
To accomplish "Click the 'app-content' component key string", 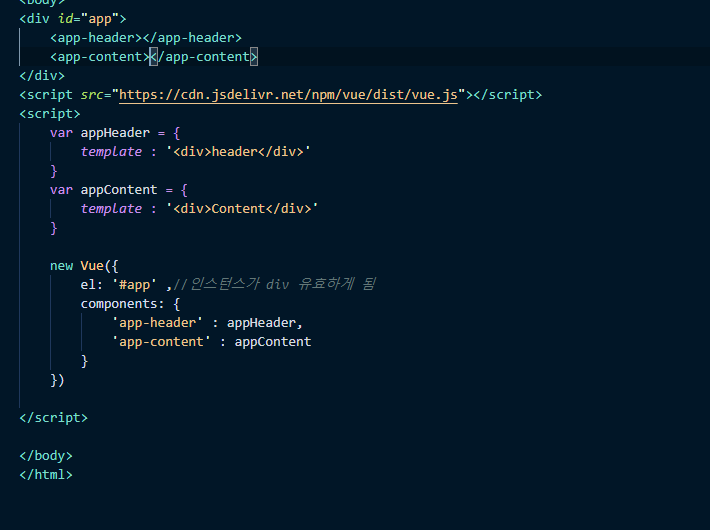I will 161,342.
